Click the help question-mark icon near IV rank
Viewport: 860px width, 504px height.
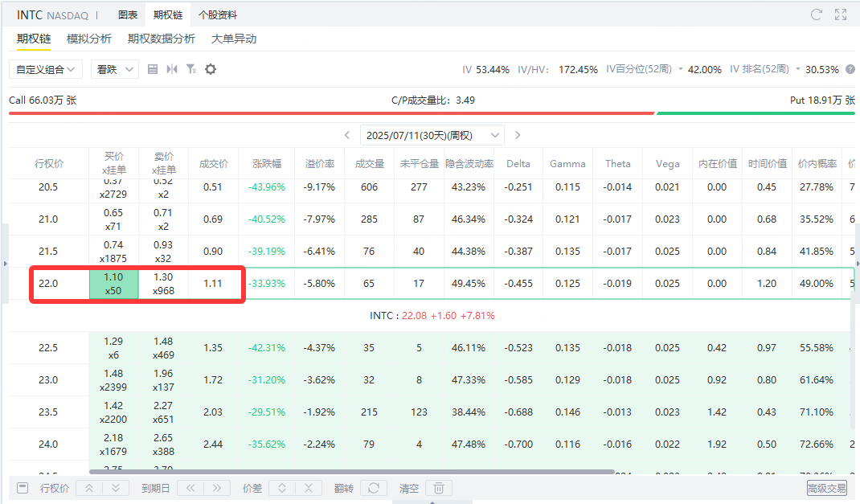coord(850,69)
